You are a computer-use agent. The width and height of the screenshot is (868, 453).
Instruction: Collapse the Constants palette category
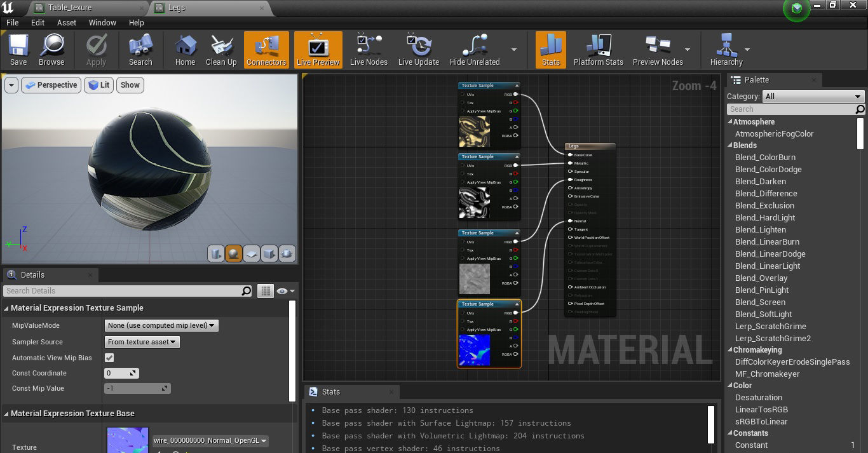729,433
